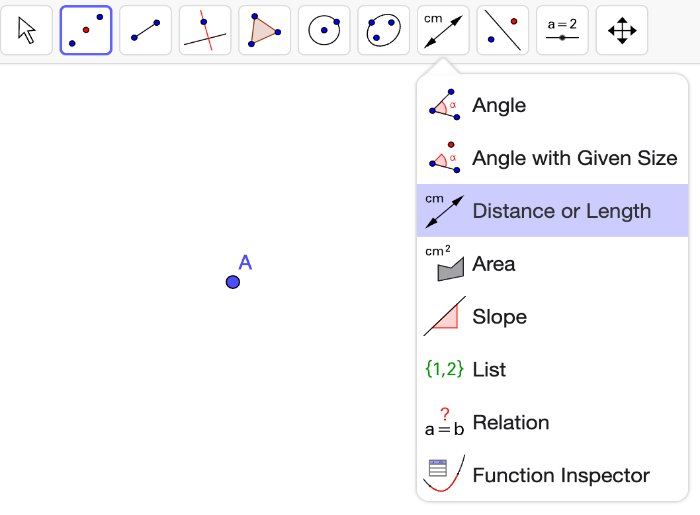The height and width of the screenshot is (515, 700).
Task: Pick the Polygon tool
Action: coord(264,30)
